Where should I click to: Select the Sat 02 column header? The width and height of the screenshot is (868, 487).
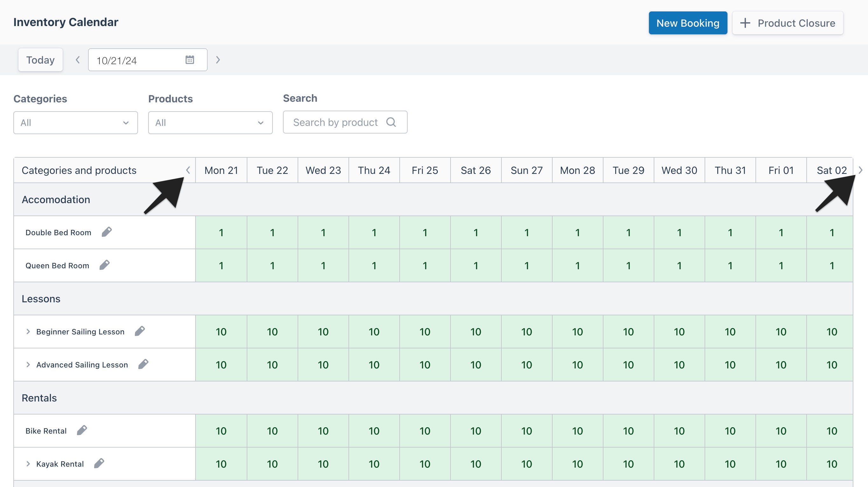[x=830, y=170]
